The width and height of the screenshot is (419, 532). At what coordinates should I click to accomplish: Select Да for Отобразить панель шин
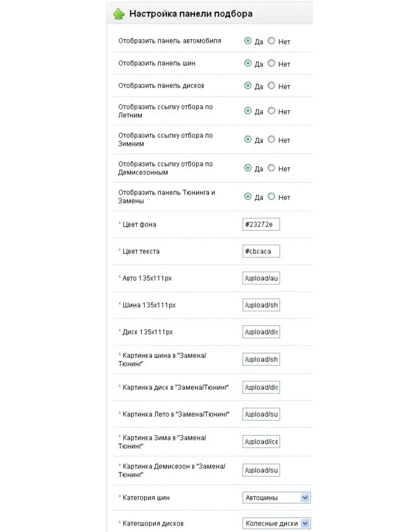click(248, 63)
